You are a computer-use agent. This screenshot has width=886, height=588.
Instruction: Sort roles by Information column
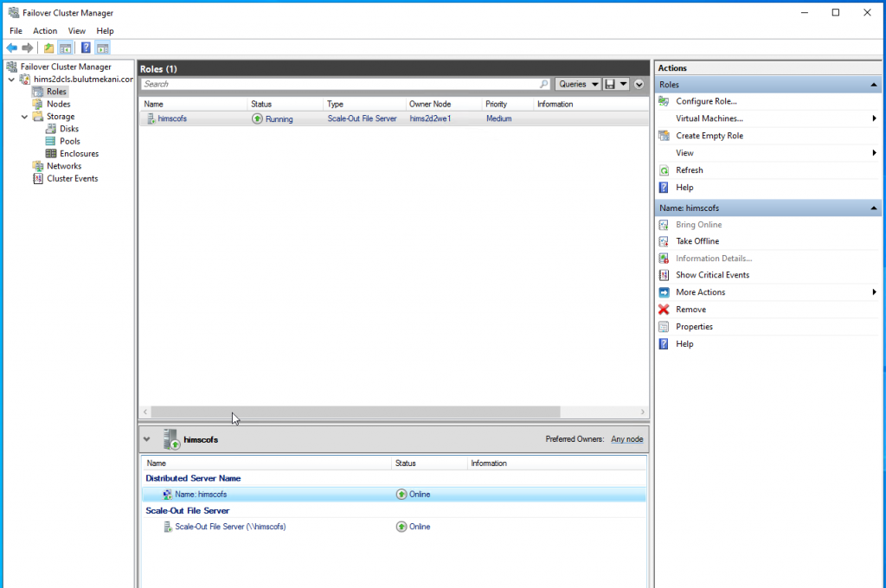click(x=590, y=104)
